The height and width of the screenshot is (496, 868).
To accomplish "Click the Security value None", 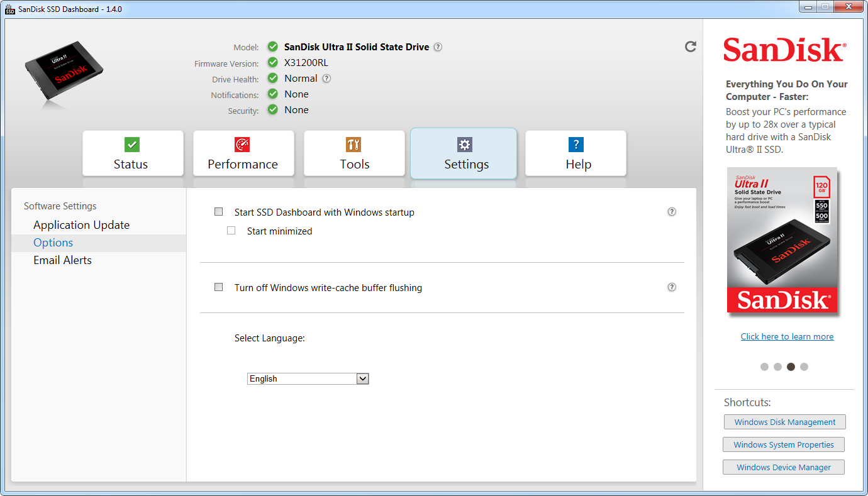I will (296, 110).
